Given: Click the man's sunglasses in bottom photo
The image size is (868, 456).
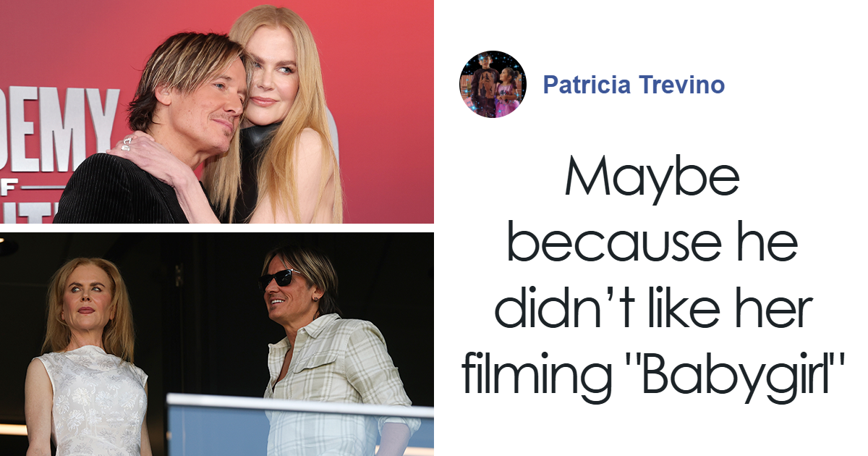Looking at the screenshot, I should click(279, 278).
